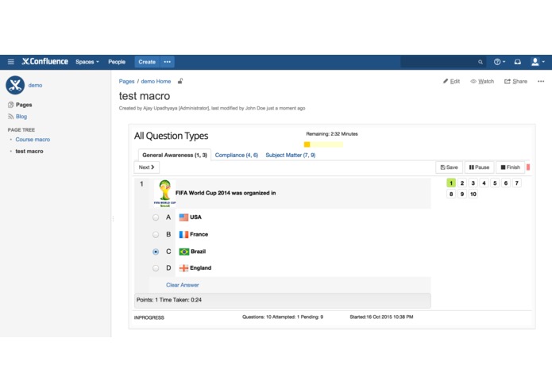
Task: Click the Create button
Action: pos(147,62)
